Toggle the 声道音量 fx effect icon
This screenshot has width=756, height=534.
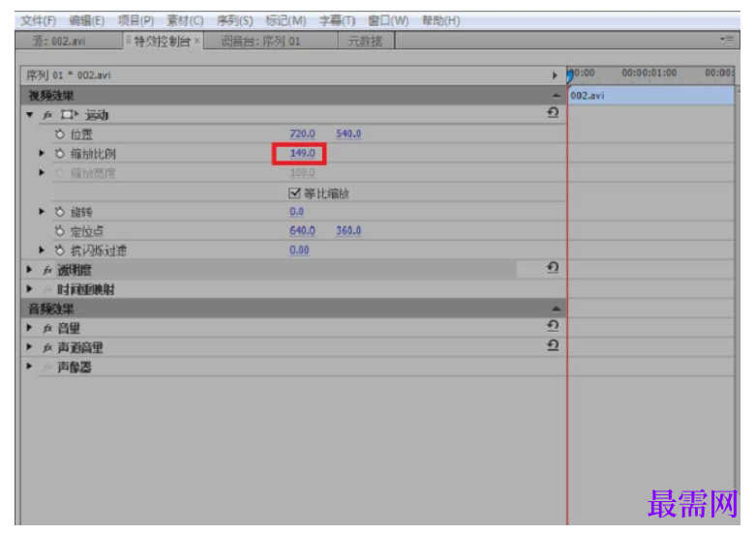47,348
